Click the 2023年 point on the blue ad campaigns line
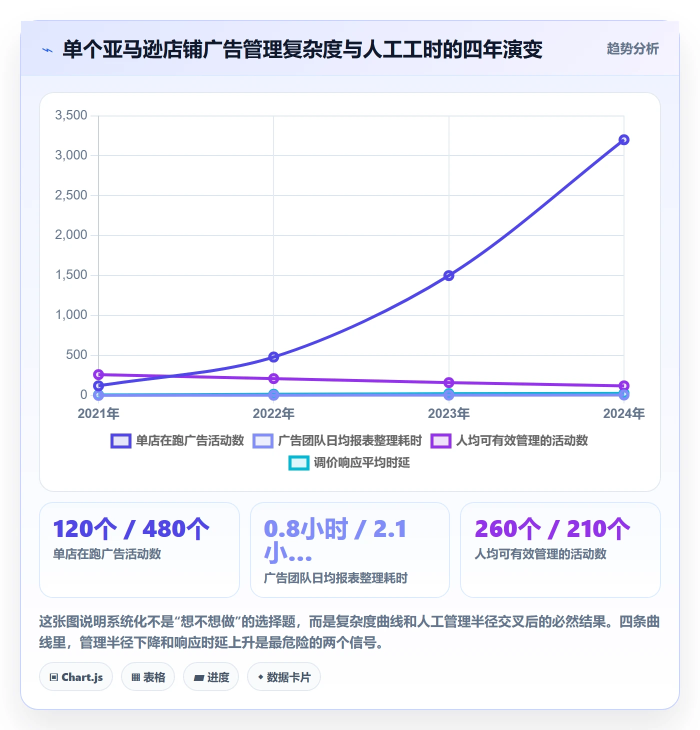The image size is (700, 730). pos(448,275)
